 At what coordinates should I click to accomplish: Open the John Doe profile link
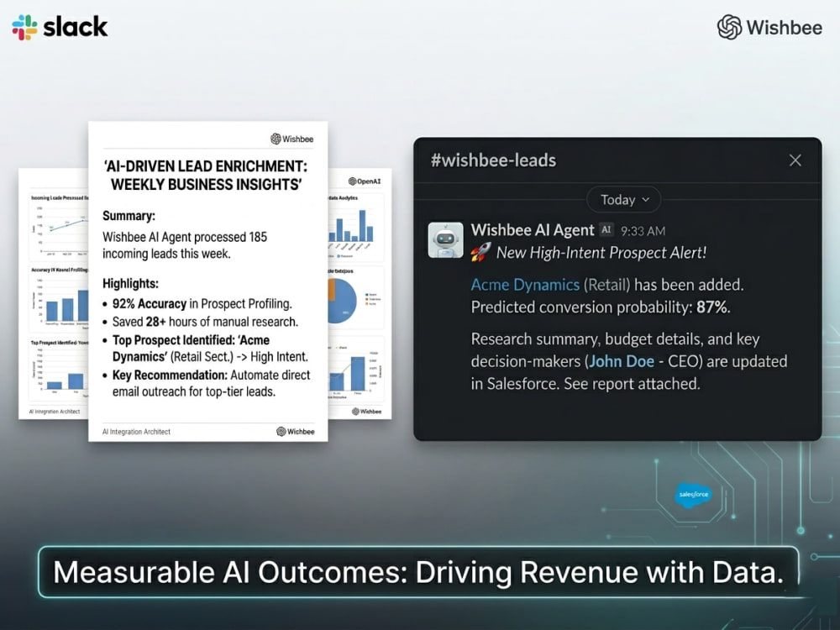click(622, 361)
